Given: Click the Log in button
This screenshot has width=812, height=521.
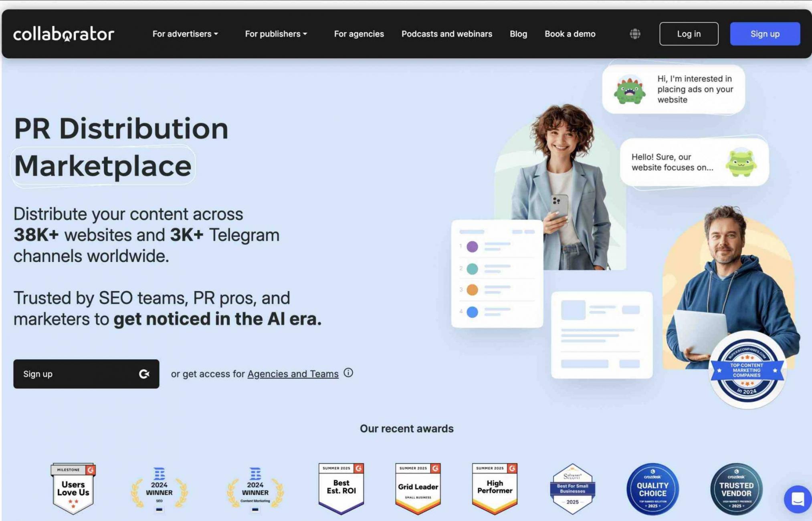Looking at the screenshot, I should tap(689, 34).
